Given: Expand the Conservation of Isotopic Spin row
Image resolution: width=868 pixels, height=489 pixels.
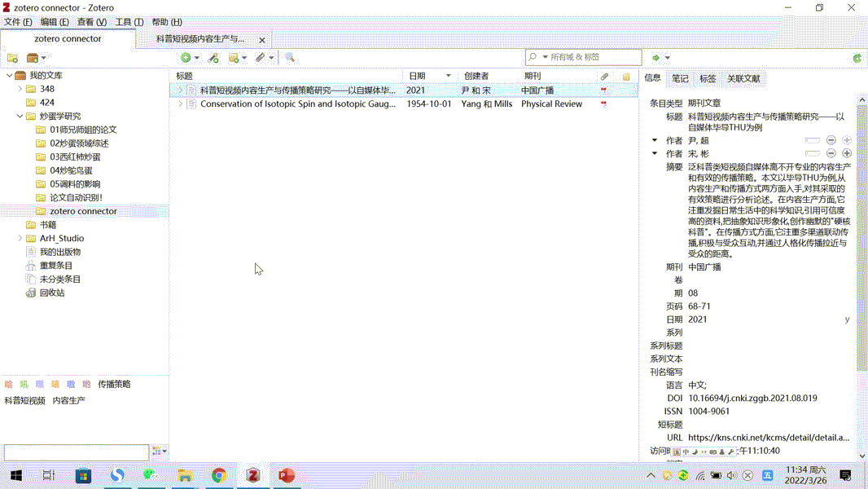Looking at the screenshot, I should pos(180,104).
